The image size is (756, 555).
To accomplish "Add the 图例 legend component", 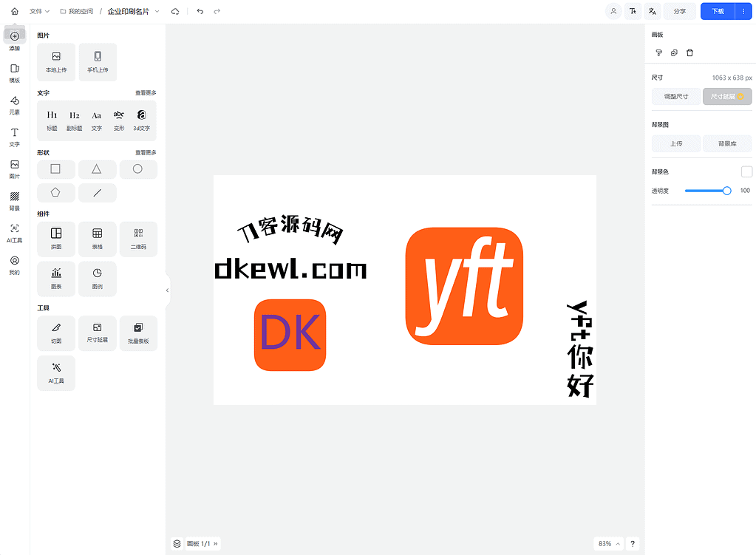I will pyautogui.click(x=98, y=279).
